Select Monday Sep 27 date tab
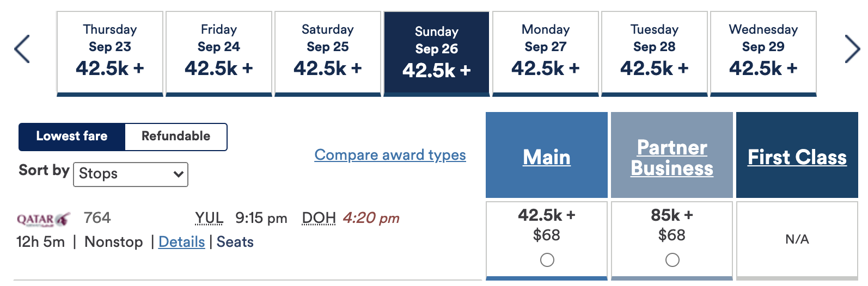 point(546,53)
